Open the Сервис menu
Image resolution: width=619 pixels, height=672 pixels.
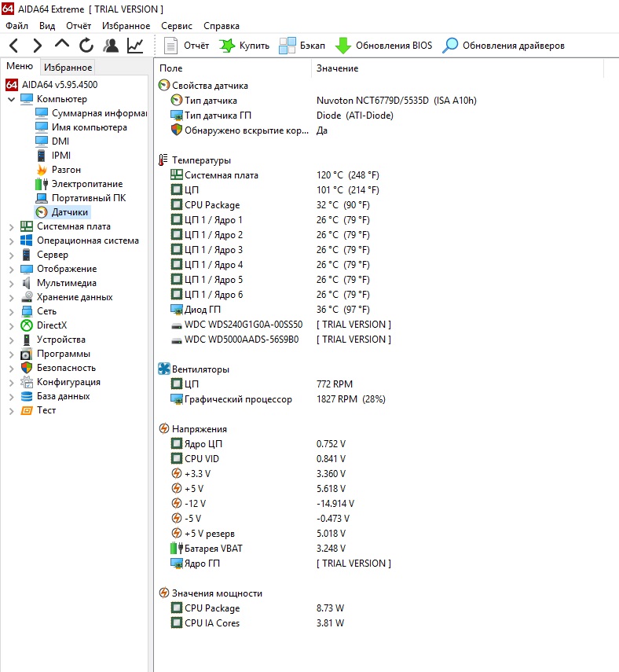[x=177, y=26]
